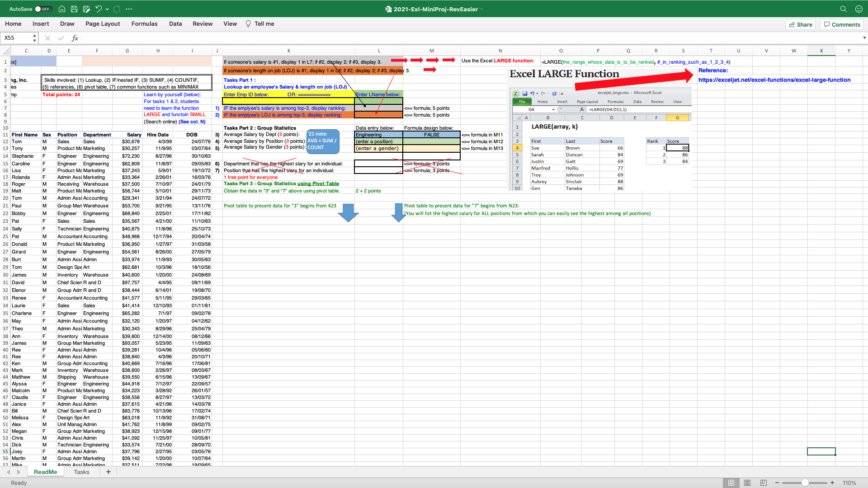The image size is (868, 488).
Task: Click the 'Total points: 24' cell
Action: pyautogui.click(x=61, y=94)
